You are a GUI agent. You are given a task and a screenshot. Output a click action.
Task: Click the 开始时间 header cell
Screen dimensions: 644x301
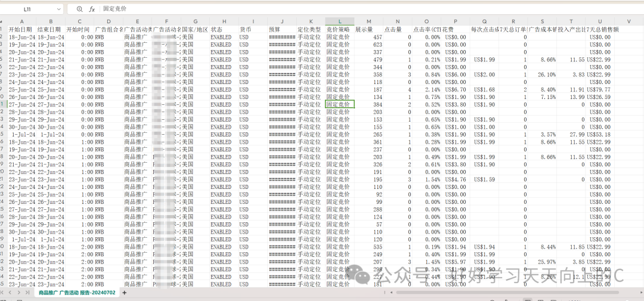[79, 29]
